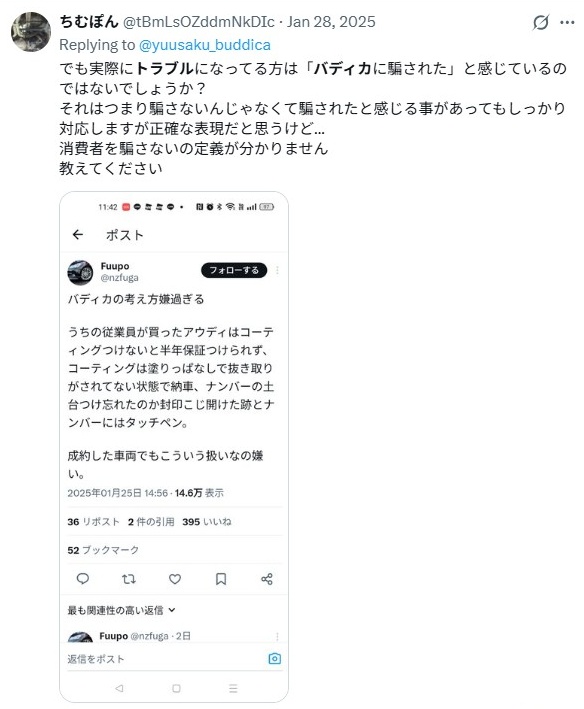Tap the camera icon in reply bar
584x709 pixels.
pos(274,658)
